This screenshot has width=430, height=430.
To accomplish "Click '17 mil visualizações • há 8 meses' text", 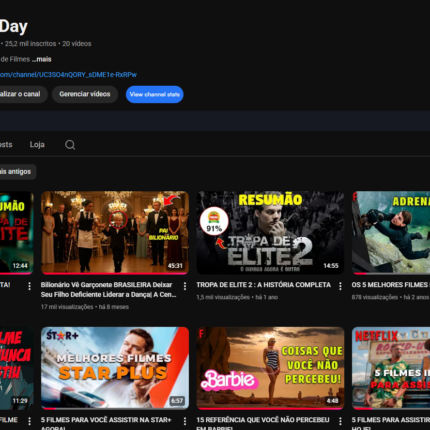I will pyautogui.click(x=85, y=307).
